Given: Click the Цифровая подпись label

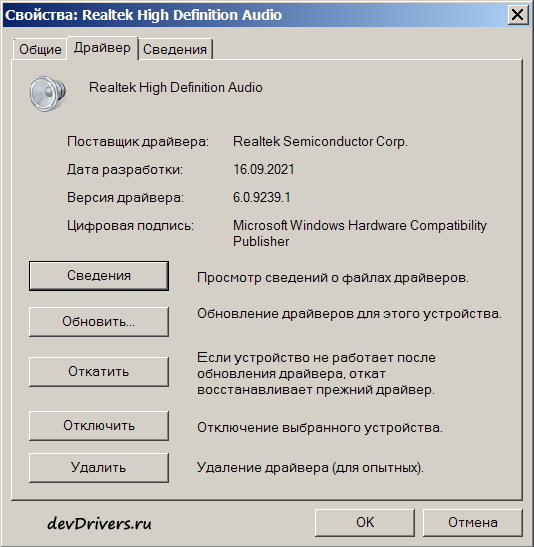Looking at the screenshot, I should (130, 226).
